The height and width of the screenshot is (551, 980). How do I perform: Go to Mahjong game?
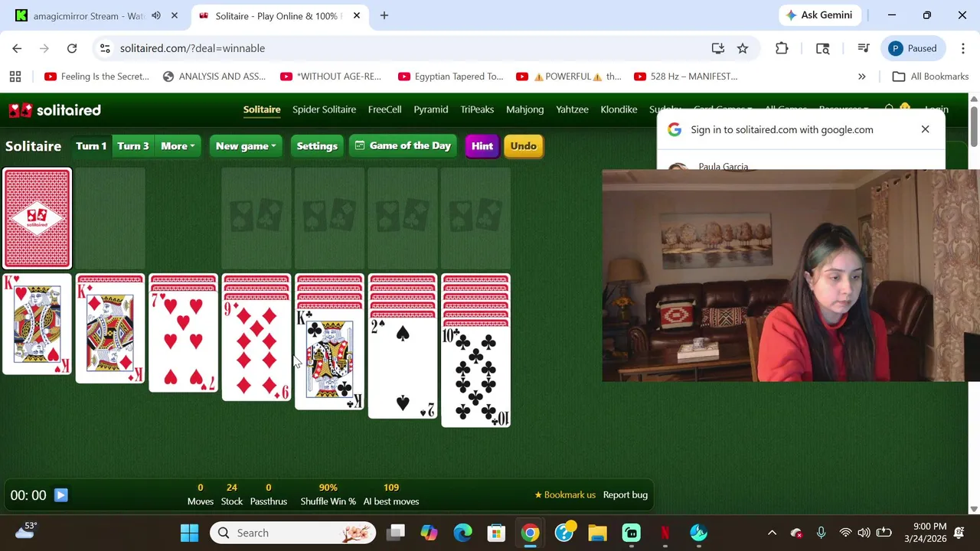[525, 109]
